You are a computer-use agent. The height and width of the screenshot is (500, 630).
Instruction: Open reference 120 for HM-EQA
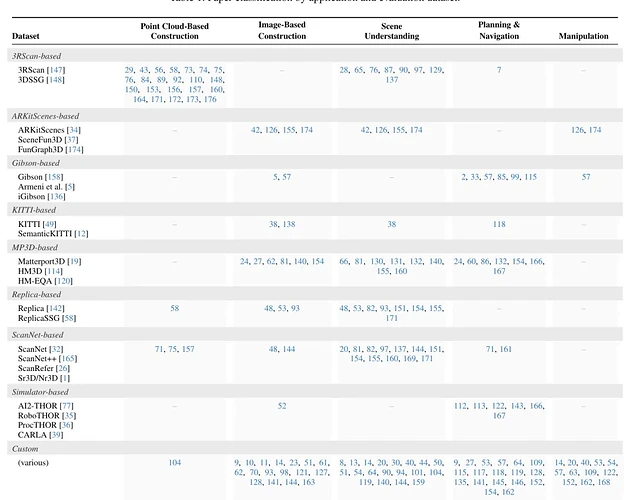pos(63,281)
